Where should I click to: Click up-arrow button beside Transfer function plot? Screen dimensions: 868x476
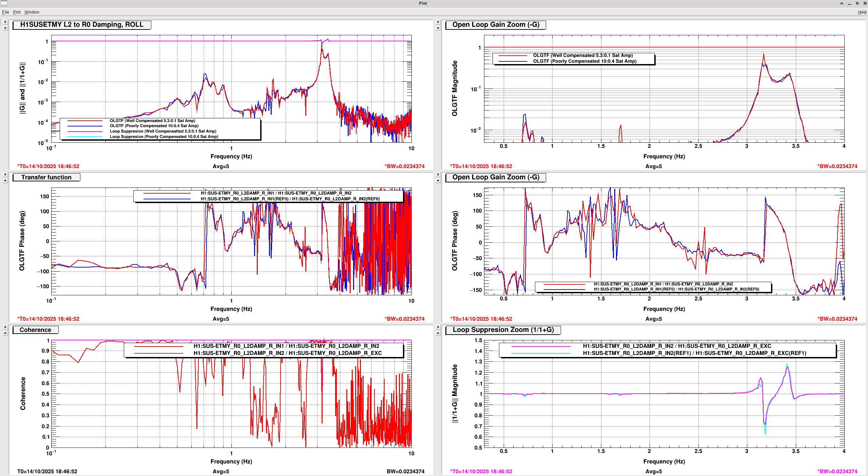[5, 181]
